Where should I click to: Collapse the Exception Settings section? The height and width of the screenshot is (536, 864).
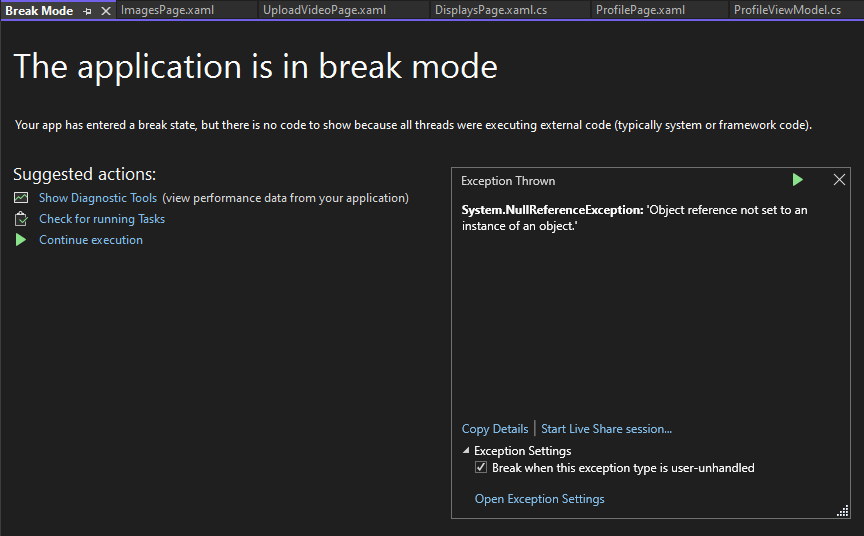click(466, 451)
